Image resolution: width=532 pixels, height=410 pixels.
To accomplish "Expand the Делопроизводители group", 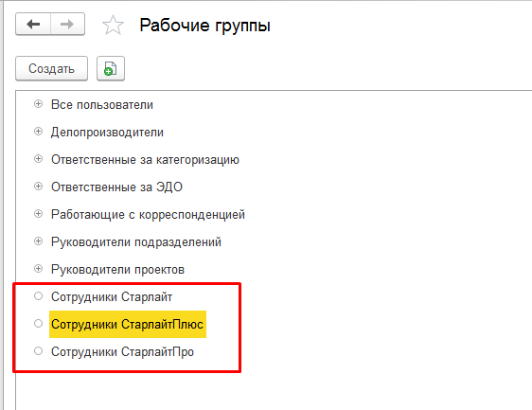I will pyautogui.click(x=39, y=132).
